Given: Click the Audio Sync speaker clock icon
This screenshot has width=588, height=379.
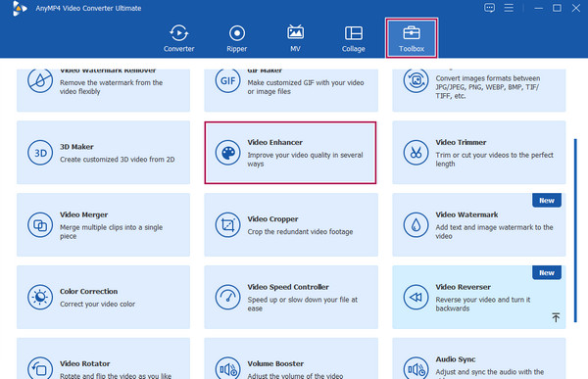Looking at the screenshot, I should (416, 368).
